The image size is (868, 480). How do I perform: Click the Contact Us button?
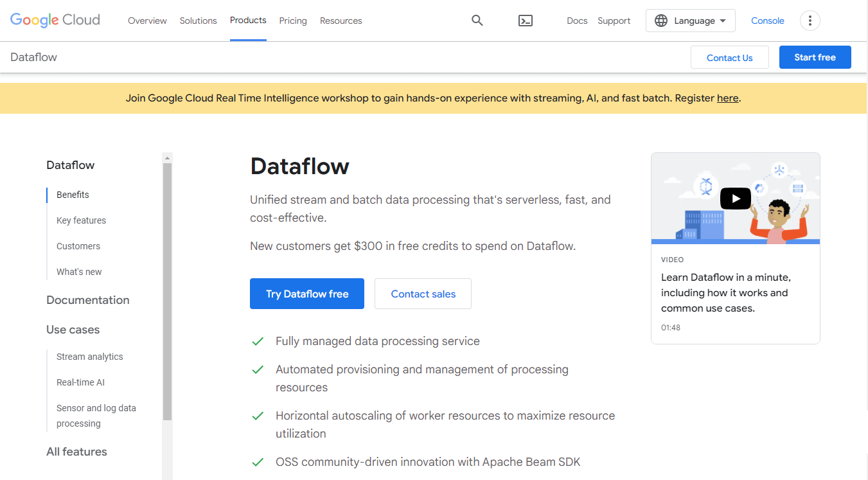click(729, 57)
